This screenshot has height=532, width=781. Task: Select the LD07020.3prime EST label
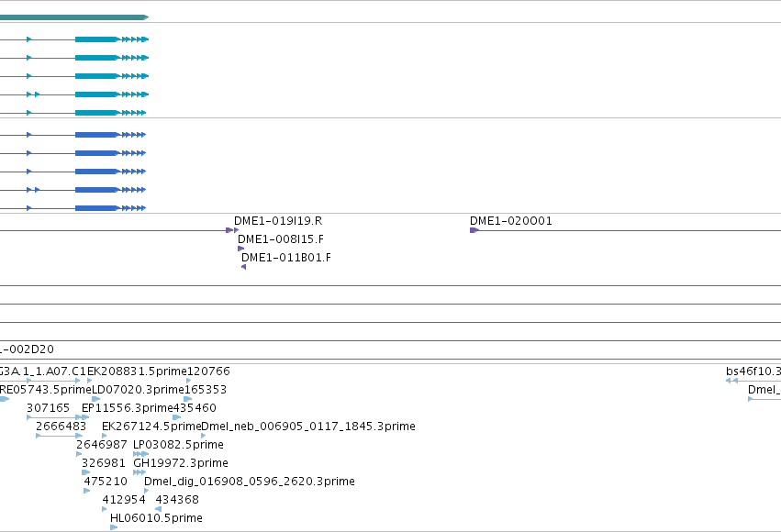[138, 390]
